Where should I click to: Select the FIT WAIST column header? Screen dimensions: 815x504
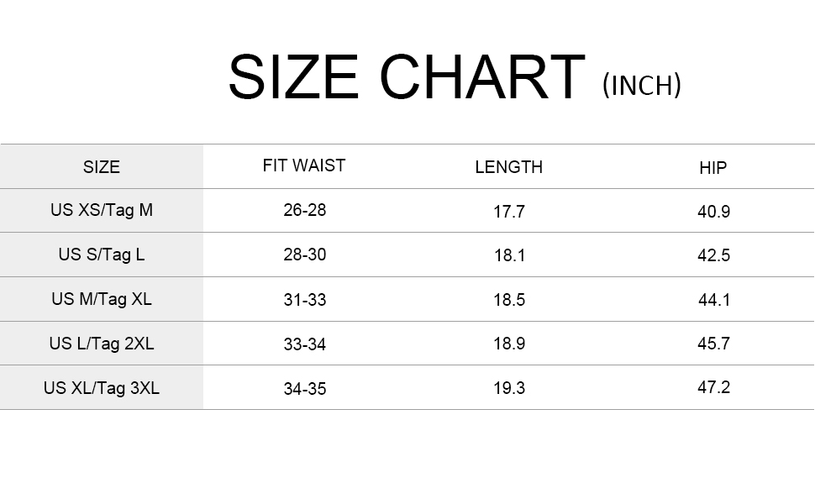(304, 165)
